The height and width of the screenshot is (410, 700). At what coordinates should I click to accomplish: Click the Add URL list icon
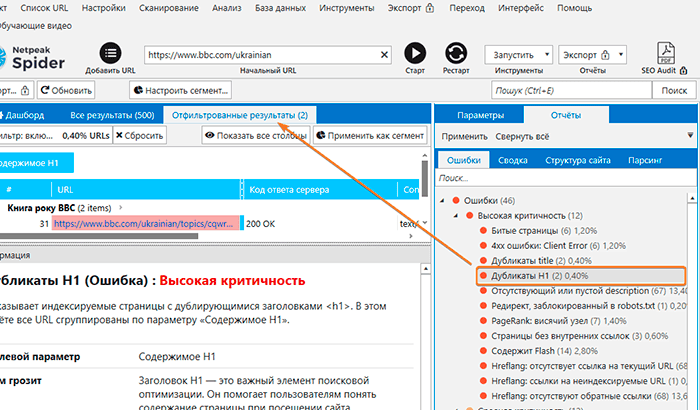(110, 54)
